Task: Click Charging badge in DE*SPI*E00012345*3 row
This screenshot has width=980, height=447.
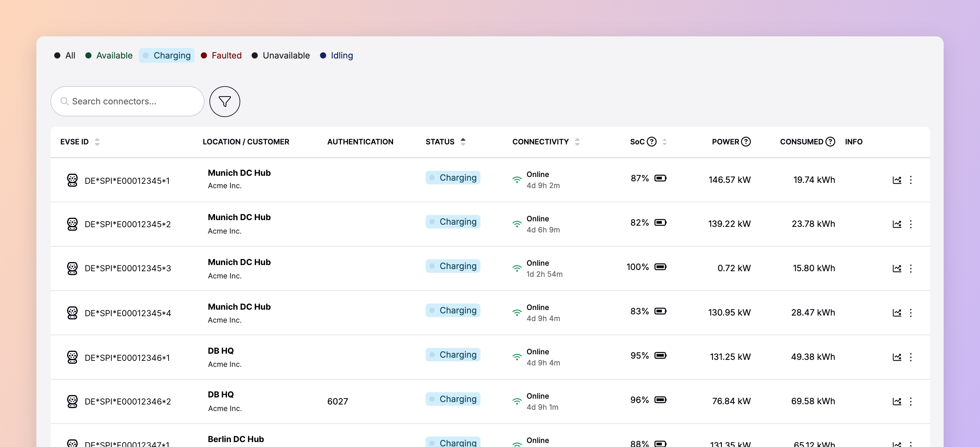Action: click(x=453, y=266)
